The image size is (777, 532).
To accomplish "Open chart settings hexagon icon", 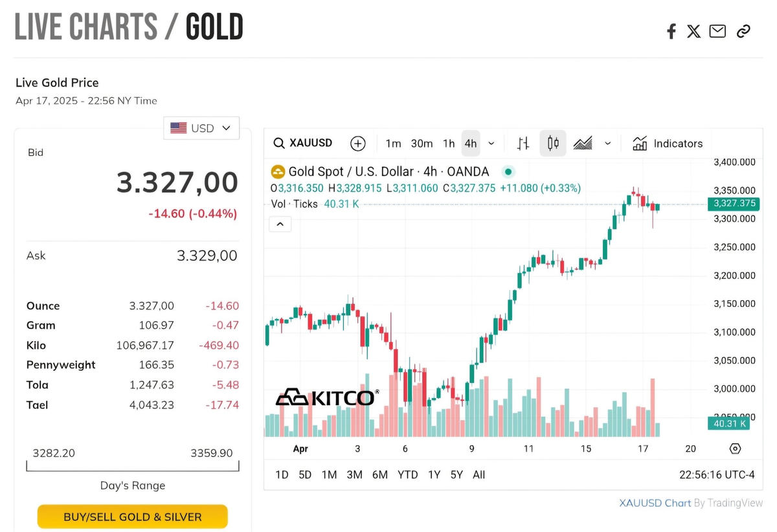I will pyautogui.click(x=735, y=449).
